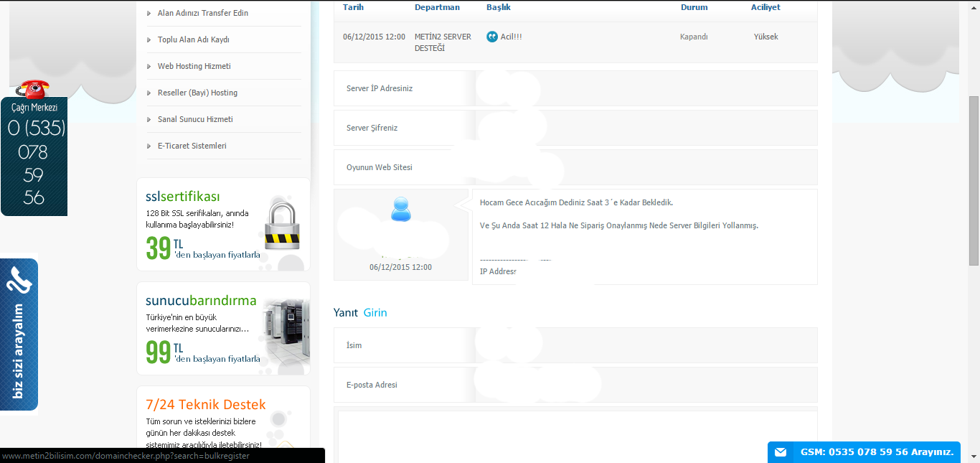Click the 'Yanıt Girin' heading
980x463 pixels.
click(x=360, y=312)
